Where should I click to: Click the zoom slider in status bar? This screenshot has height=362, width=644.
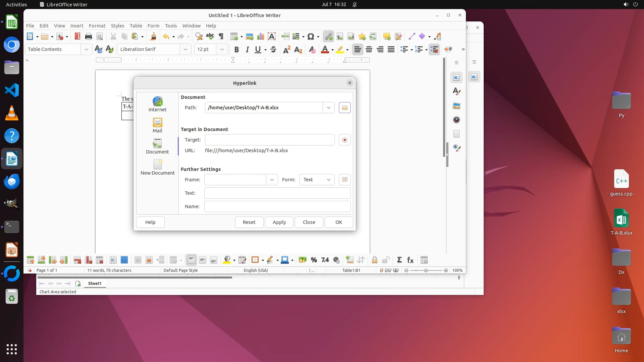tap(426, 270)
